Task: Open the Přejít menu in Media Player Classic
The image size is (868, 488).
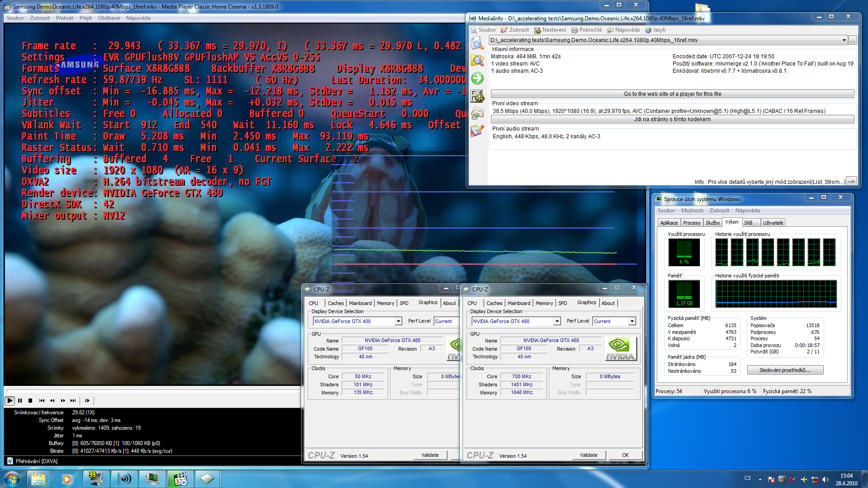Action: (x=85, y=18)
